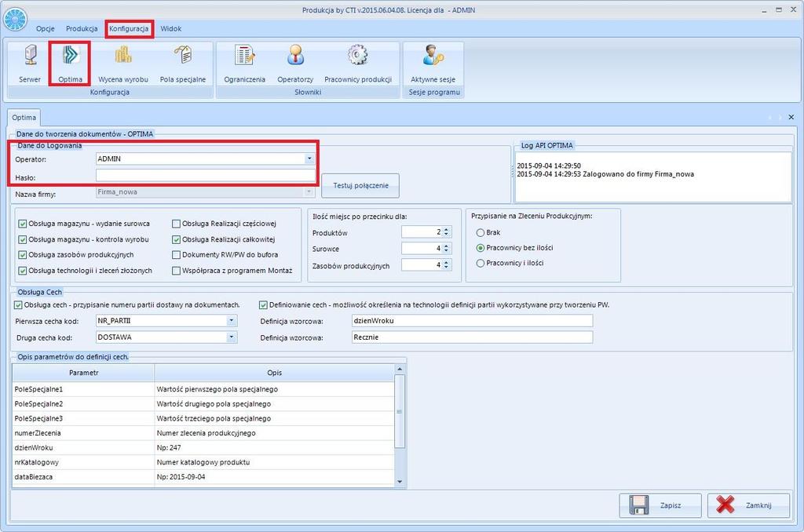Enable Dokumenty RW/PW do bufora
The image size is (804, 532).
pos(177,255)
